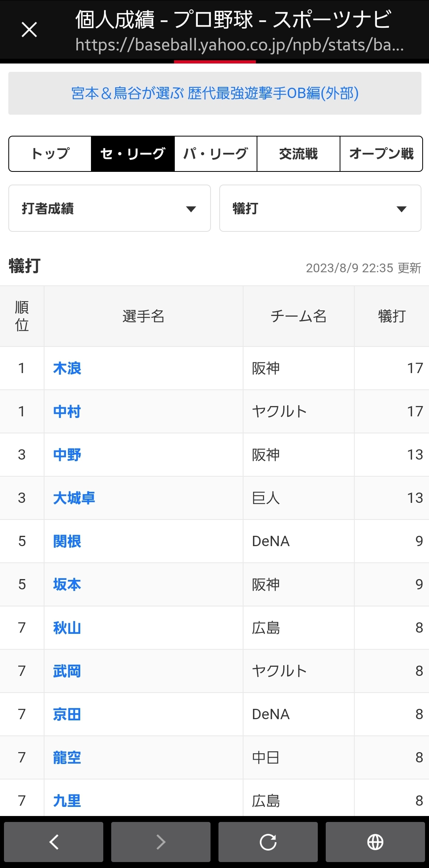
Task: Reload the page with refresh icon
Action: pos(268,842)
